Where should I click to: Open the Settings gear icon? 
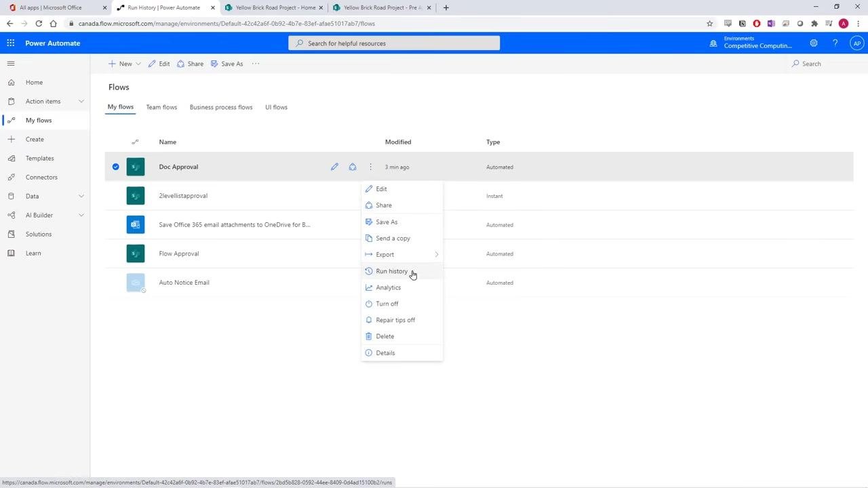(814, 43)
